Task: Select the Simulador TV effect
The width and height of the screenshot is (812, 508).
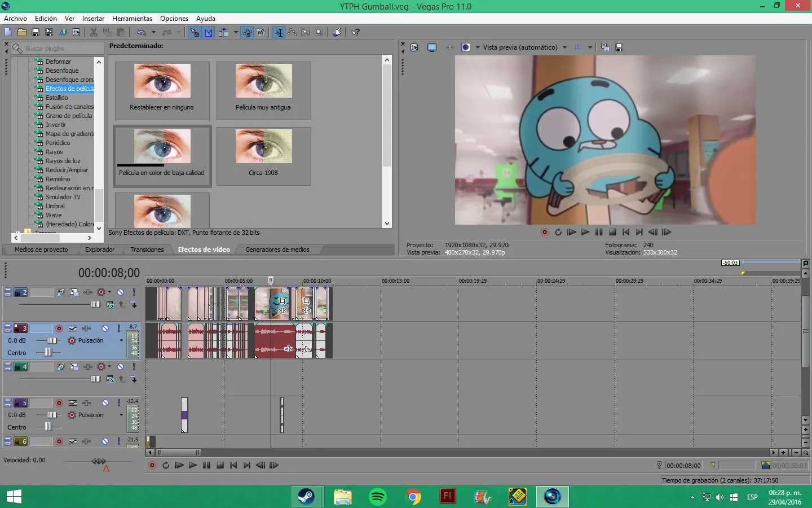Action: 63,197
